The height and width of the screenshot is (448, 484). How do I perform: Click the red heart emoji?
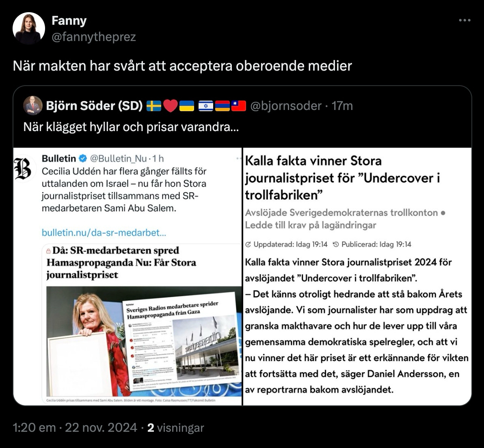tap(171, 106)
